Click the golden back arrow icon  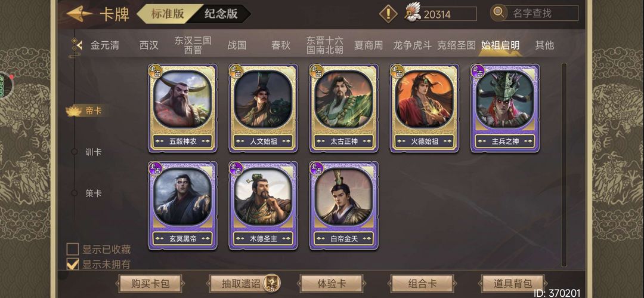point(79,14)
